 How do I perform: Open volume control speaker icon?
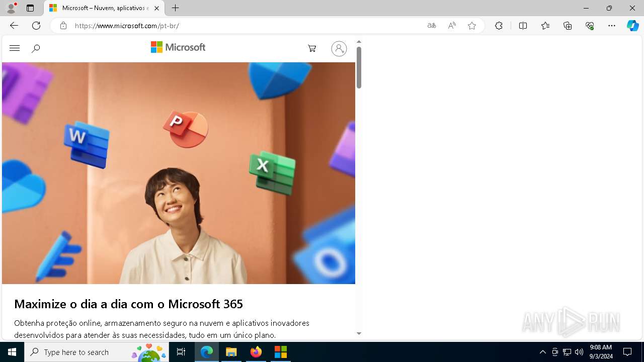tap(579, 352)
